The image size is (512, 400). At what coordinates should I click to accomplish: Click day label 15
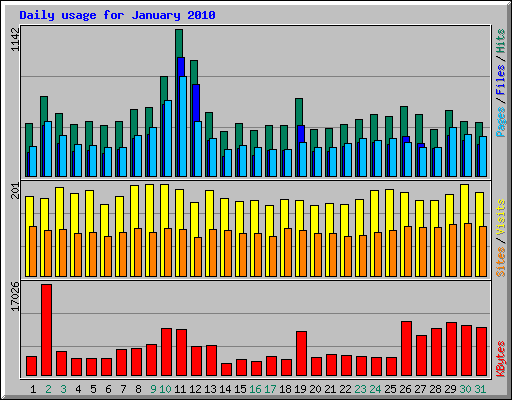[240, 389]
